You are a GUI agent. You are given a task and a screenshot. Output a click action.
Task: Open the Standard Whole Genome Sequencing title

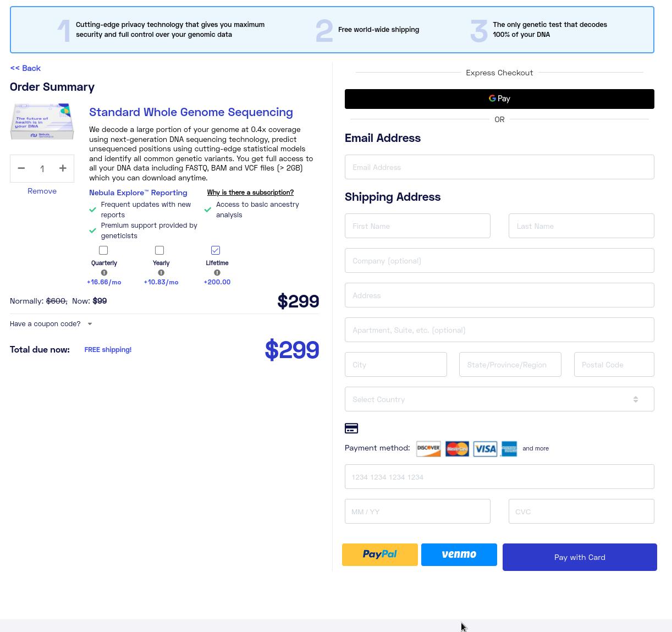click(191, 112)
